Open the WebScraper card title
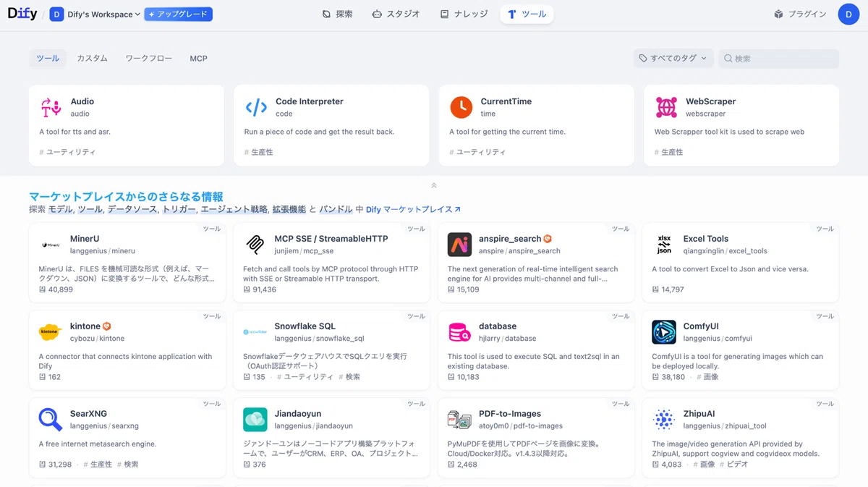Screen dimensions: 868x487 [x=711, y=101]
